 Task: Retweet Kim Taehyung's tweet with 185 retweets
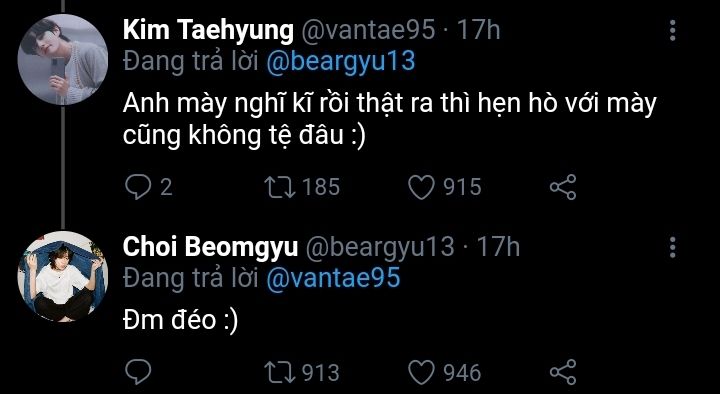[280, 187]
